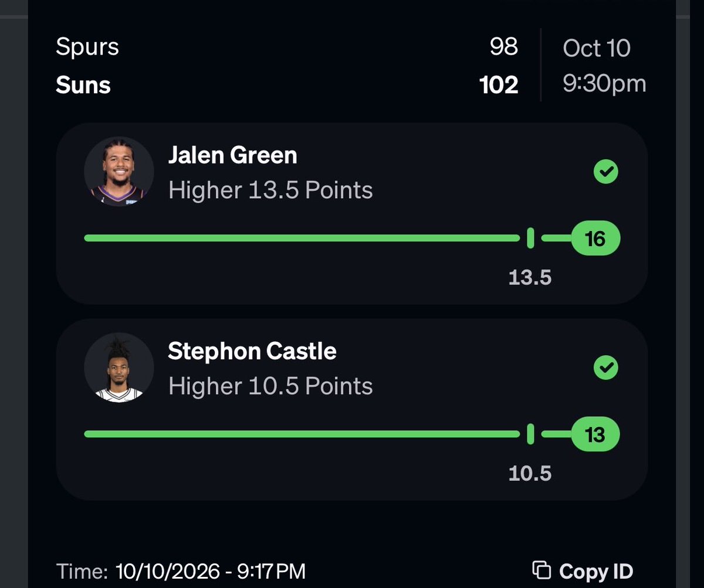Open Jalen Green's player headshot

[119, 171]
